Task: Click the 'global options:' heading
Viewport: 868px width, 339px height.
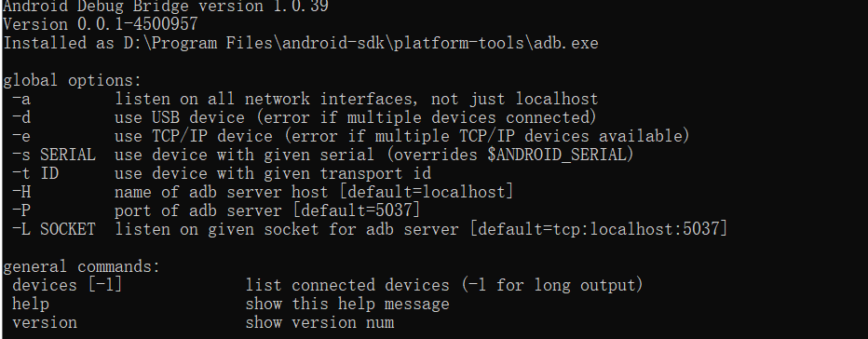Action: pos(73,80)
